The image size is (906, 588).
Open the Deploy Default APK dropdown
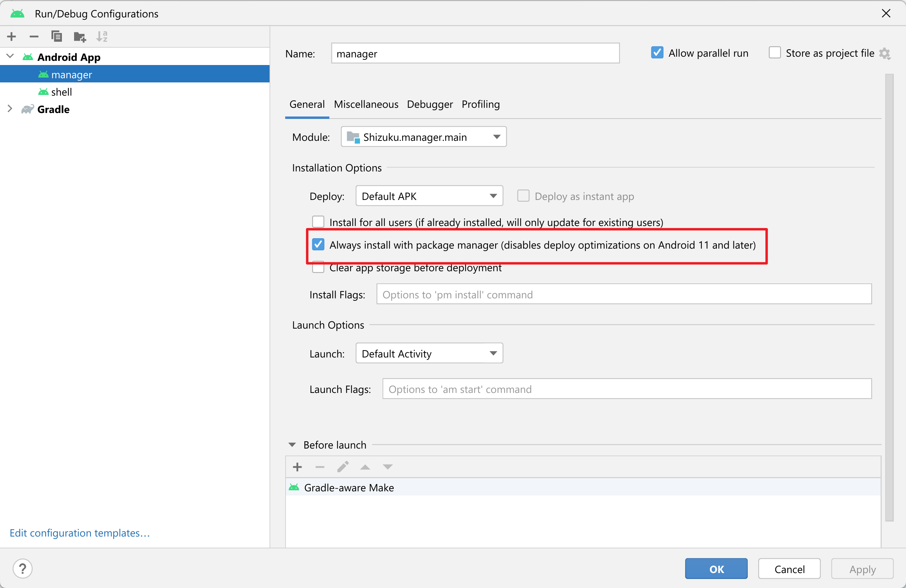tap(429, 196)
